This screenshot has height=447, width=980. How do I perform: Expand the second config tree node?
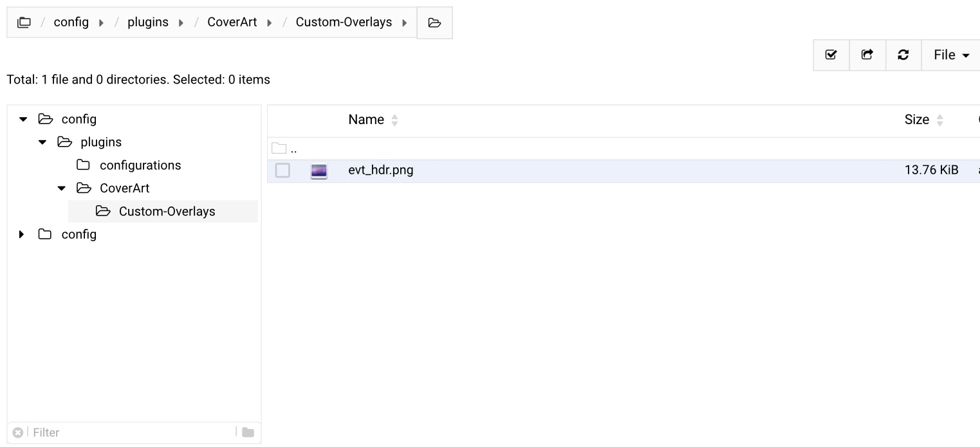coord(23,235)
